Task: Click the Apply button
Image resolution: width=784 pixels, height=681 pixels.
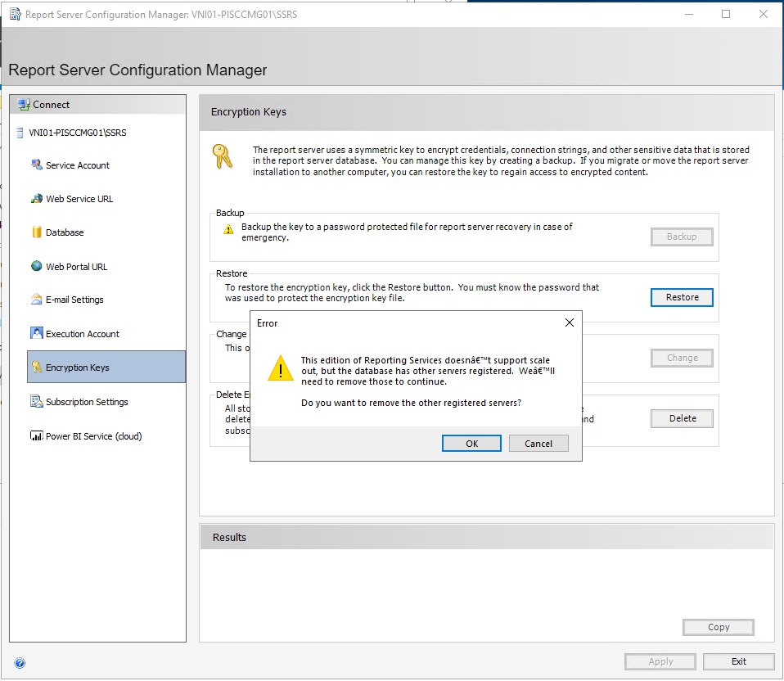Action: (660, 661)
